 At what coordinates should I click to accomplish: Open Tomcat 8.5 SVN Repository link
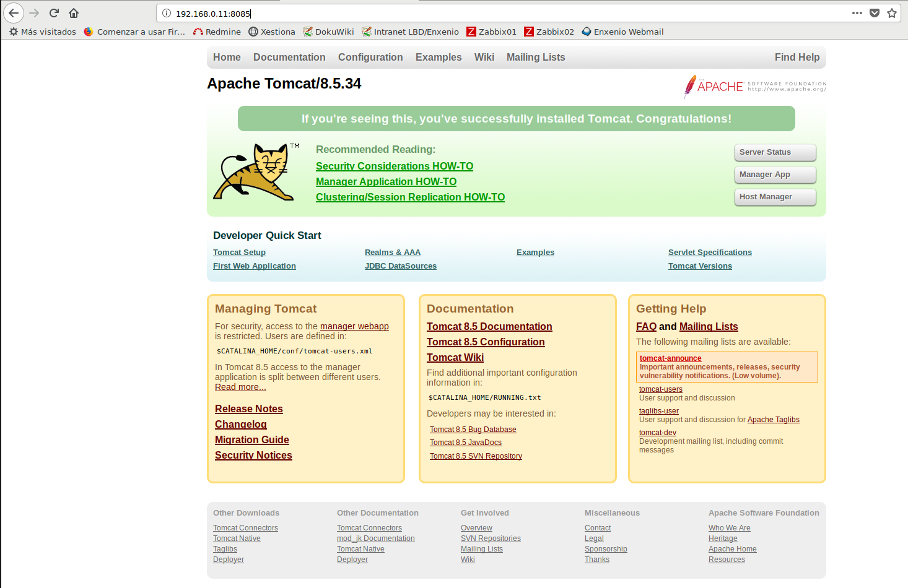coord(476,456)
